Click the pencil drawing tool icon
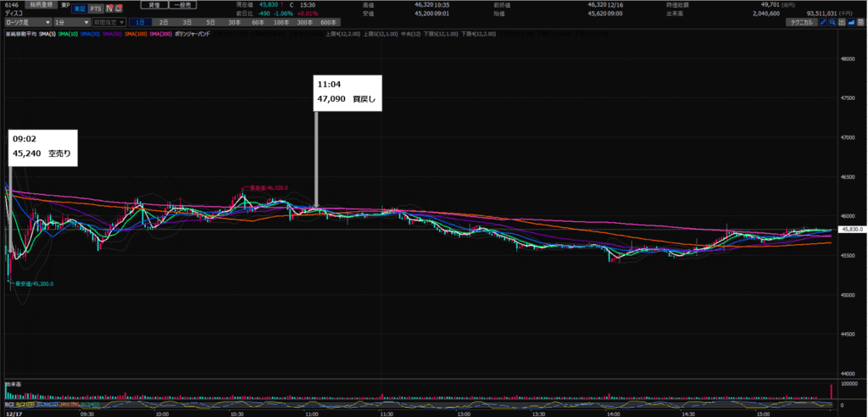Viewport: 868px width, 417px height. pos(823,22)
